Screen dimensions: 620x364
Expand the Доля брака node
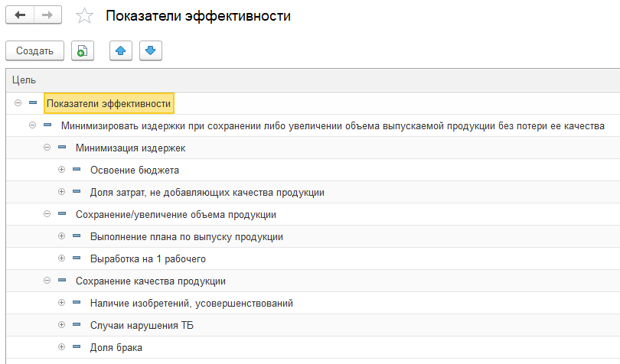(62, 346)
